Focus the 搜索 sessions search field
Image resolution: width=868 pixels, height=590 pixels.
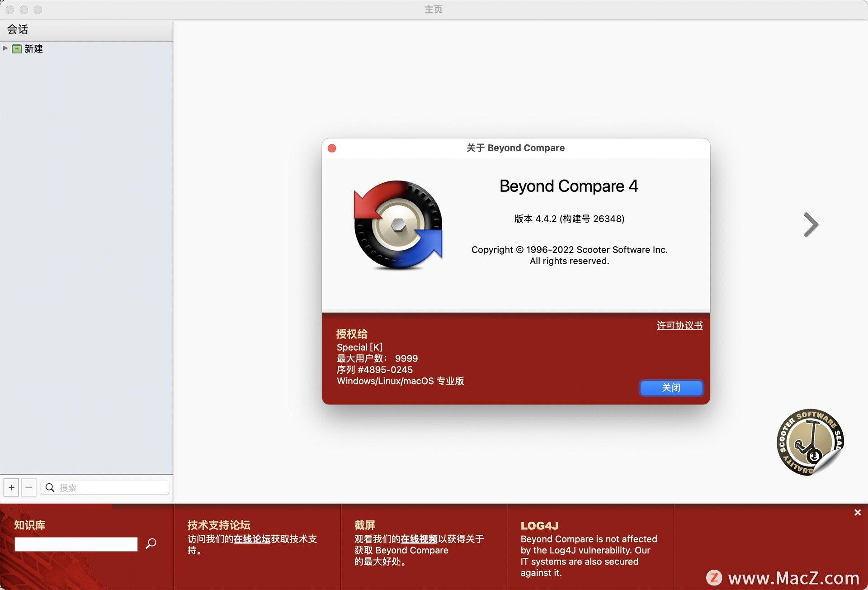pos(105,487)
